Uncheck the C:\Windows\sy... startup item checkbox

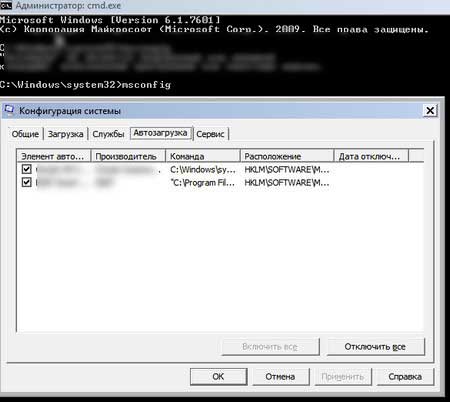pos(27,169)
